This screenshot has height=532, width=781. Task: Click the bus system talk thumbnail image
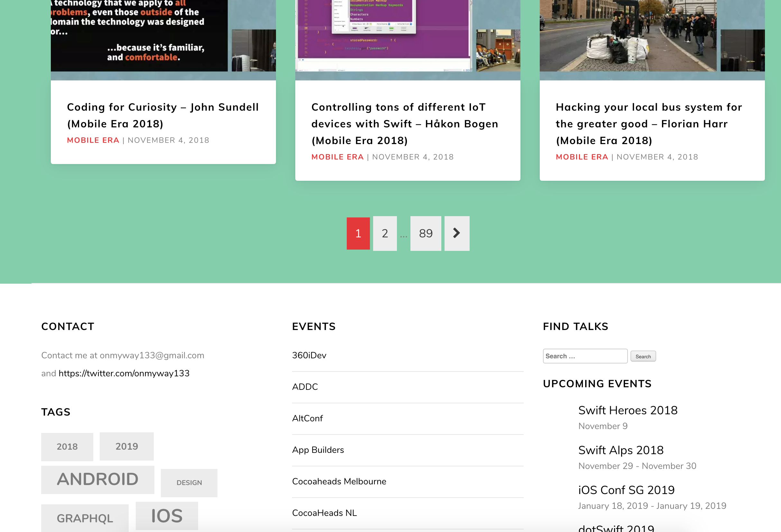(x=652, y=37)
